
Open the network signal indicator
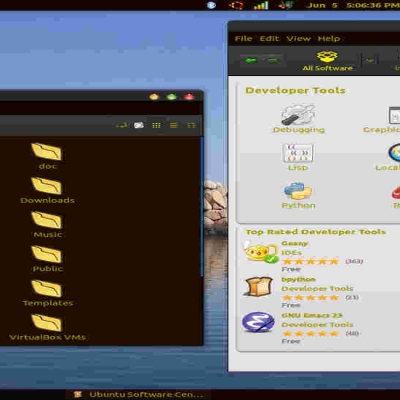coord(261,5)
